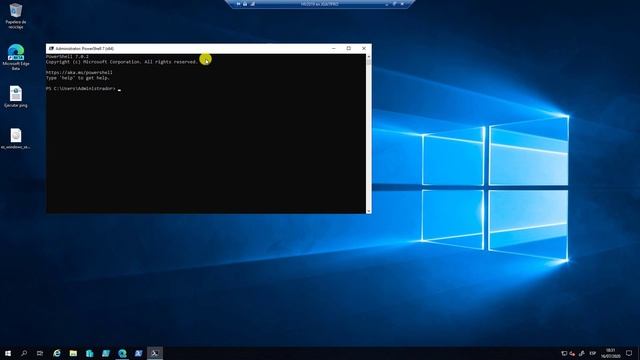Open the ESP language input indicator

tap(593, 353)
